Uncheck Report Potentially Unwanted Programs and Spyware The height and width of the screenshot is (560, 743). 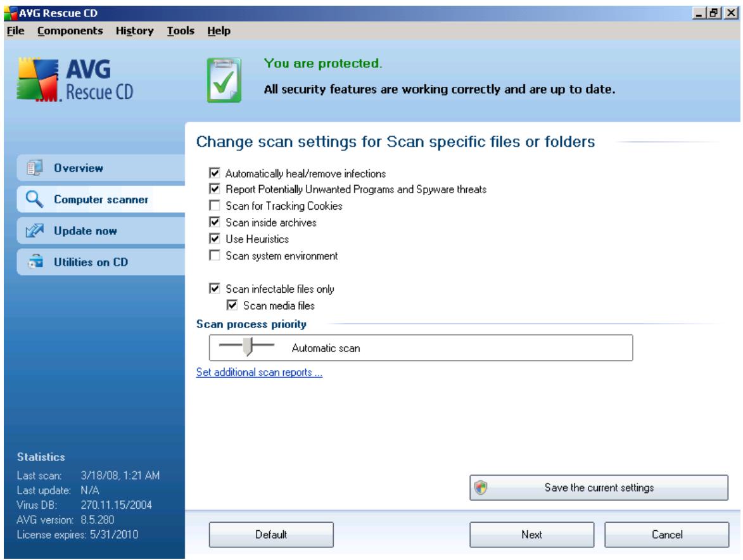pyautogui.click(x=215, y=189)
